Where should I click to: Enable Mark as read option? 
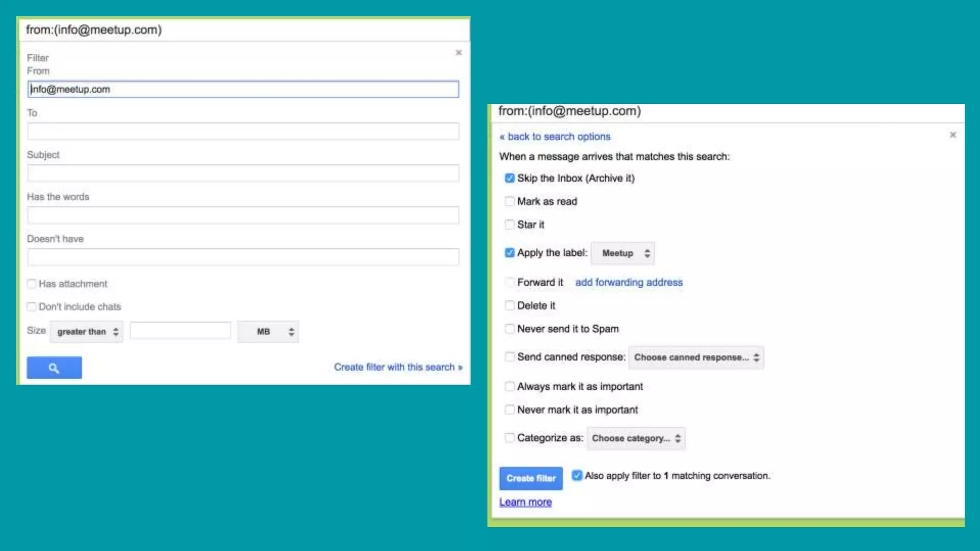510,201
